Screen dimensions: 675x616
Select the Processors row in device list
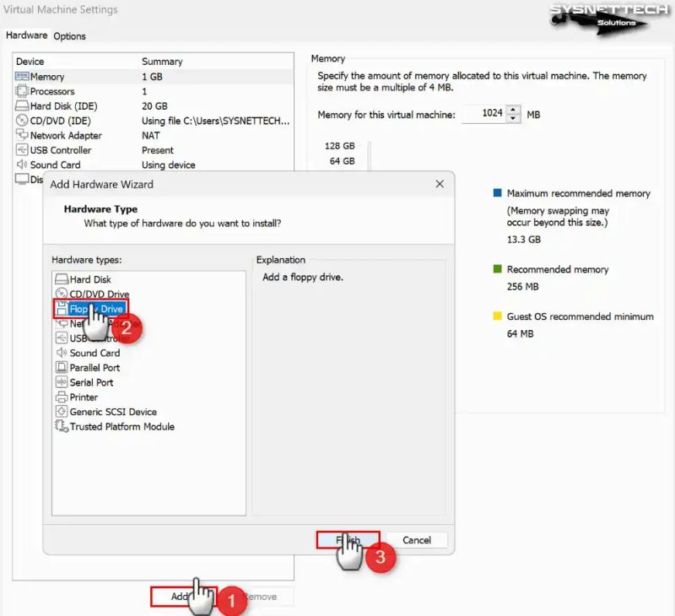tap(154, 91)
